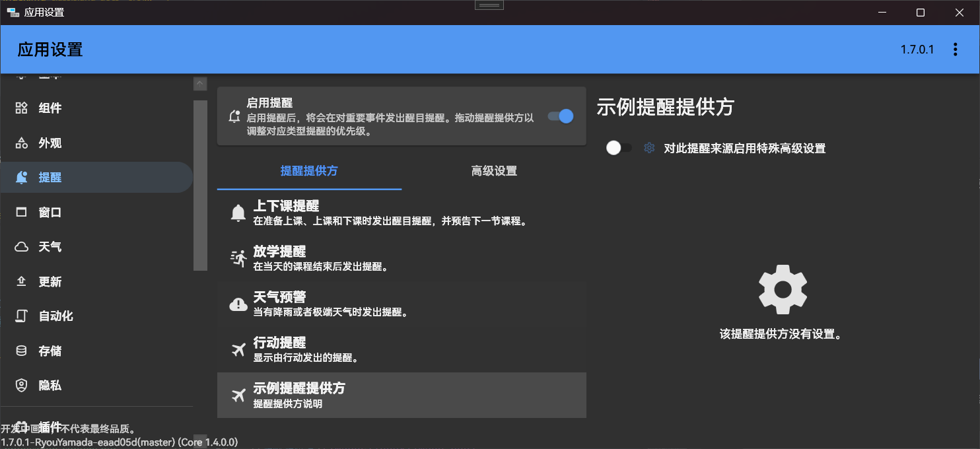Open the 窗口 settings page
The width and height of the screenshot is (980, 449).
[50, 211]
